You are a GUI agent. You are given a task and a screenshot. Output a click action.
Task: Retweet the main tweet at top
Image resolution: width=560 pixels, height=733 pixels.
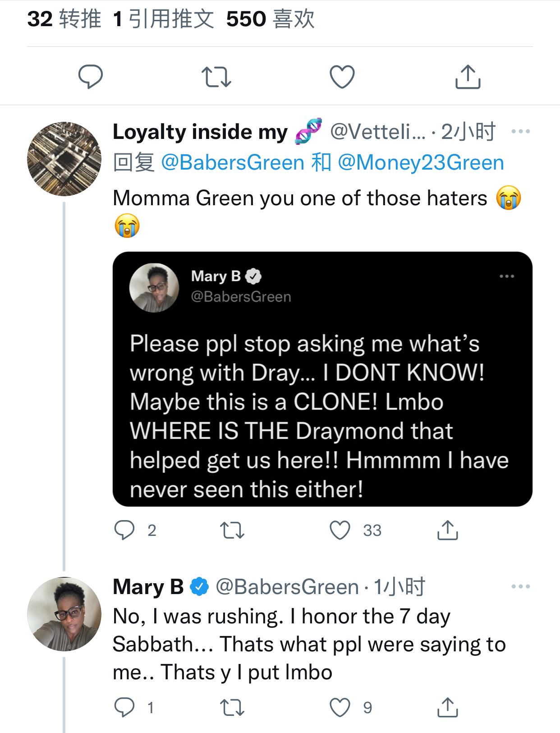tap(216, 77)
